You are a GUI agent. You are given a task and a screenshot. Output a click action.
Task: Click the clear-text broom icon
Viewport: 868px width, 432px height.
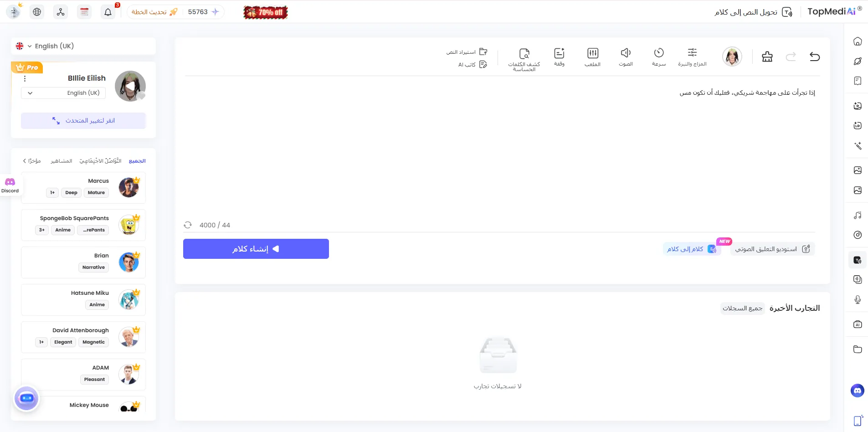767,57
